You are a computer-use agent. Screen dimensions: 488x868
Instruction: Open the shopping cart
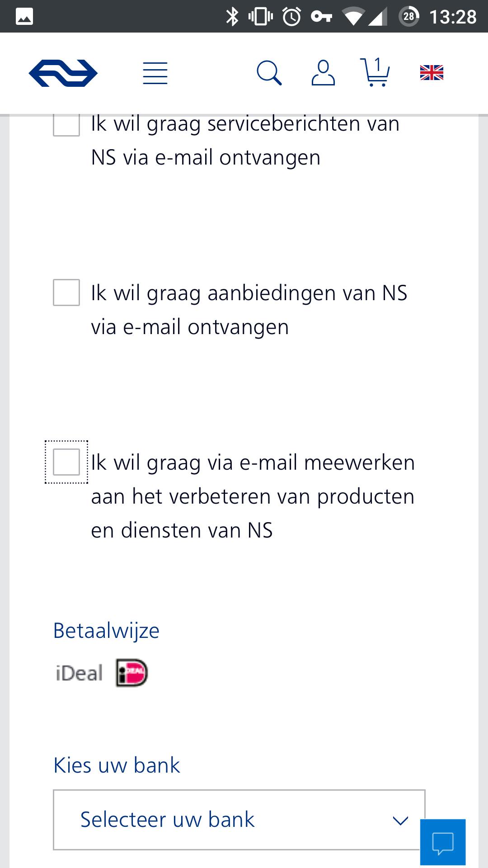[375, 72]
